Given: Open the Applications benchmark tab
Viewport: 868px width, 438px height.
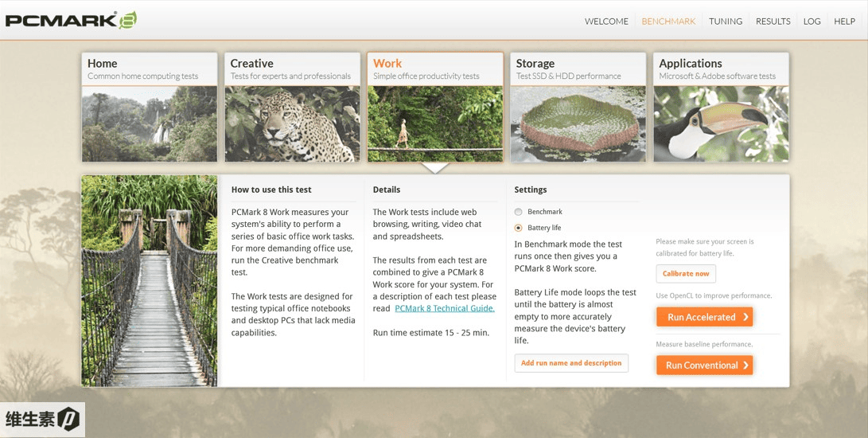Looking at the screenshot, I should [x=721, y=69].
